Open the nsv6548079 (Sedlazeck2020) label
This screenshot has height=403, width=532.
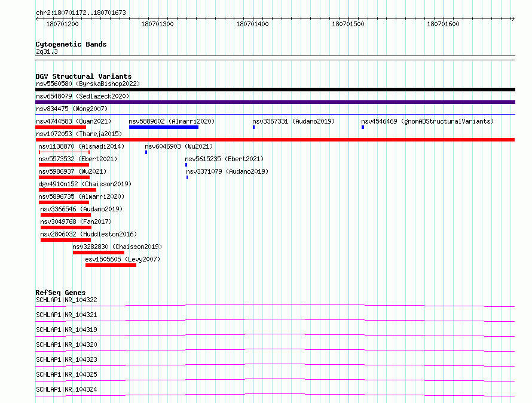point(82,96)
